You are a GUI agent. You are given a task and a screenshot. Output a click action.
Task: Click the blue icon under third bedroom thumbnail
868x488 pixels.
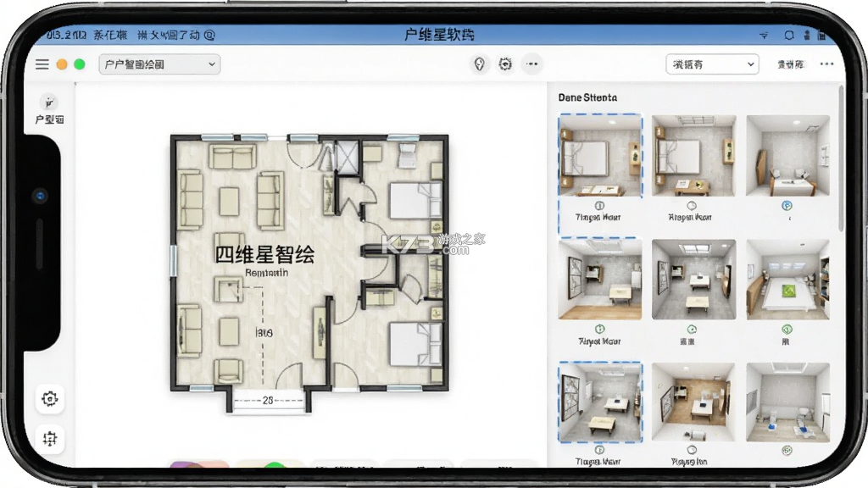pos(787,206)
